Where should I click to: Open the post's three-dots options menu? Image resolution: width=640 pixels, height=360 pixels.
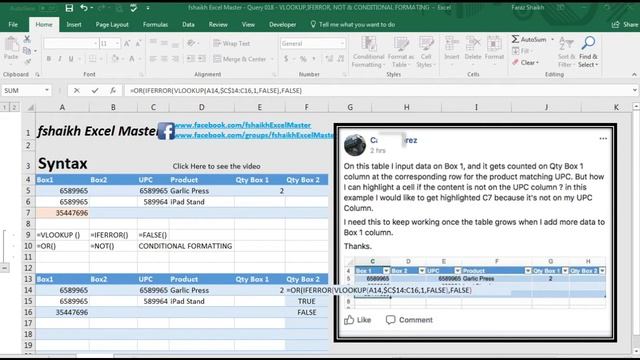603,139
